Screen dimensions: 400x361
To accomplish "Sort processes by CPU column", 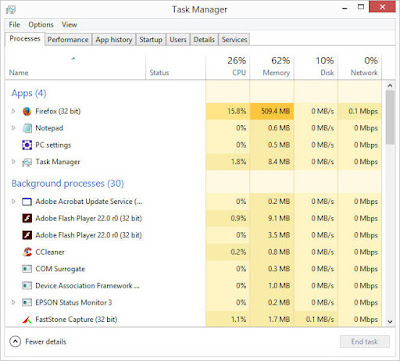I will (x=228, y=67).
